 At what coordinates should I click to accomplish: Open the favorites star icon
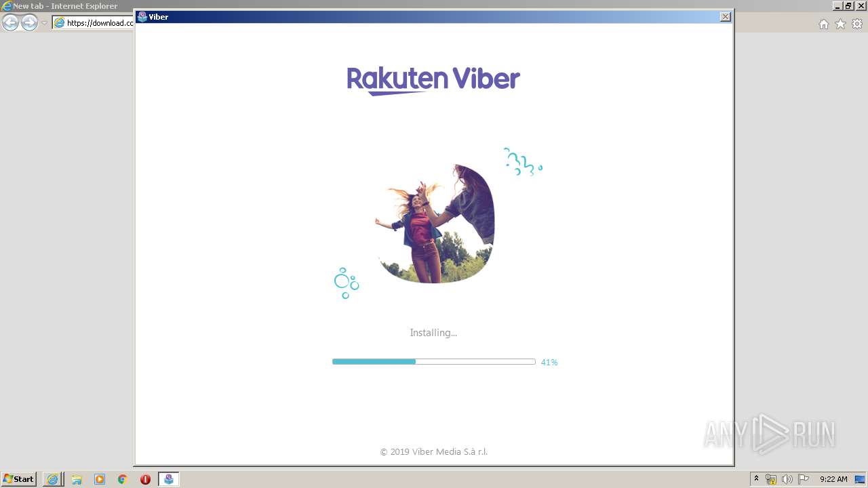840,24
